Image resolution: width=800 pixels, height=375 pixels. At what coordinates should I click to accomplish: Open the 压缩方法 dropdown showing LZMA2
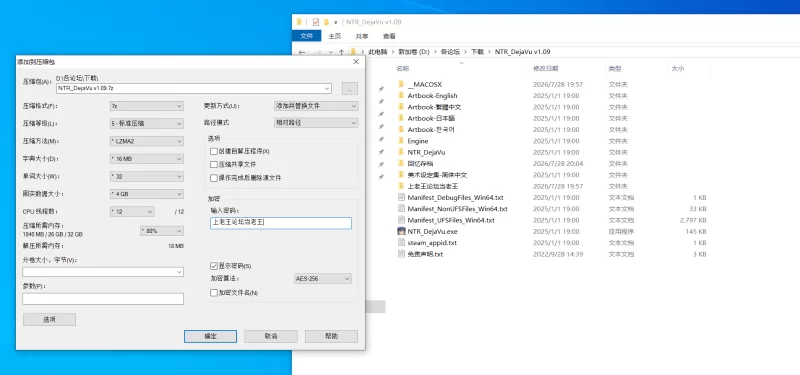[146, 141]
